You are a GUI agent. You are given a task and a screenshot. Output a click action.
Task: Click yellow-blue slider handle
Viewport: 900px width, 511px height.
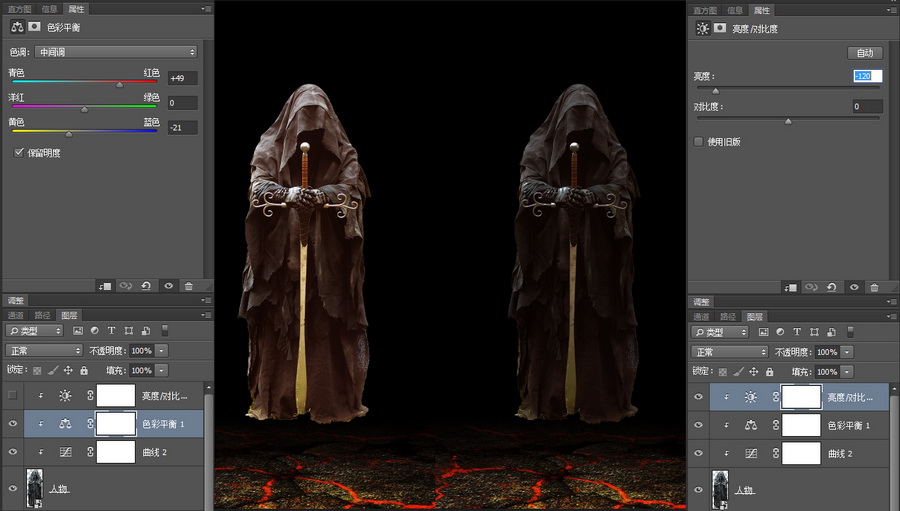point(69,134)
